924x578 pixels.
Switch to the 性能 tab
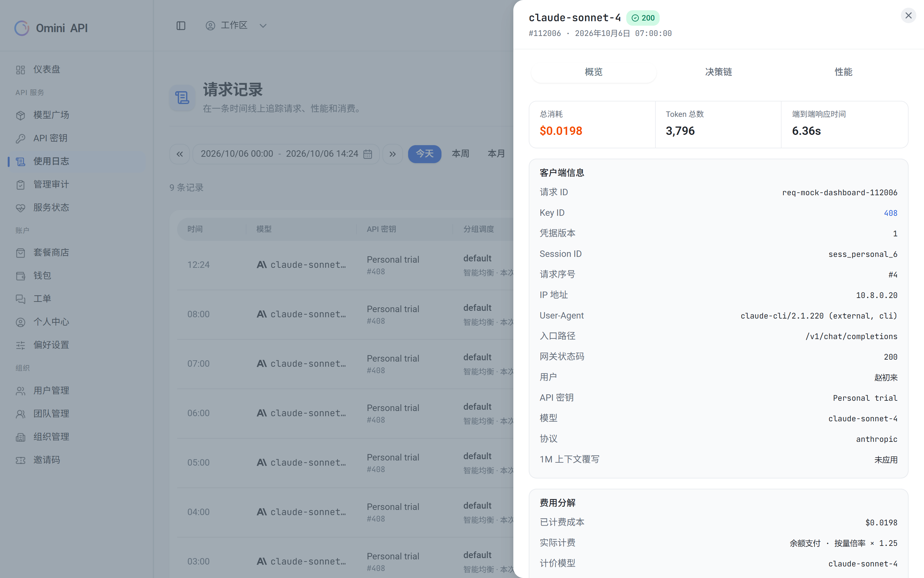tap(843, 72)
